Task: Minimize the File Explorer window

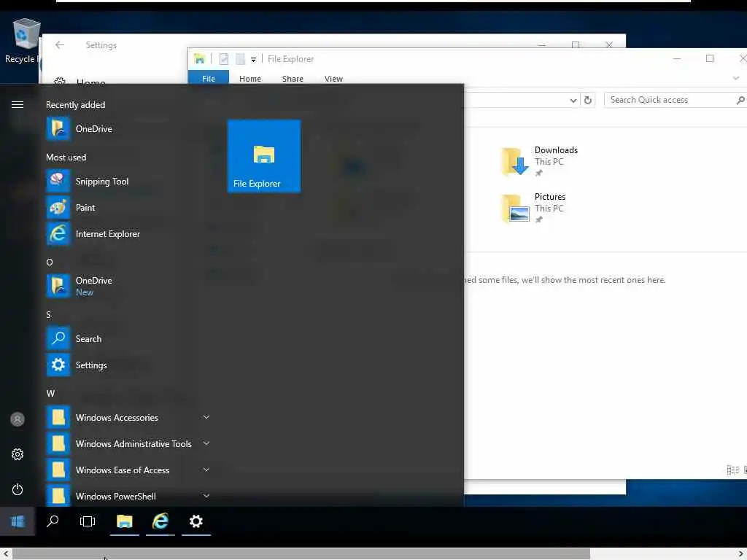Action: click(x=676, y=58)
